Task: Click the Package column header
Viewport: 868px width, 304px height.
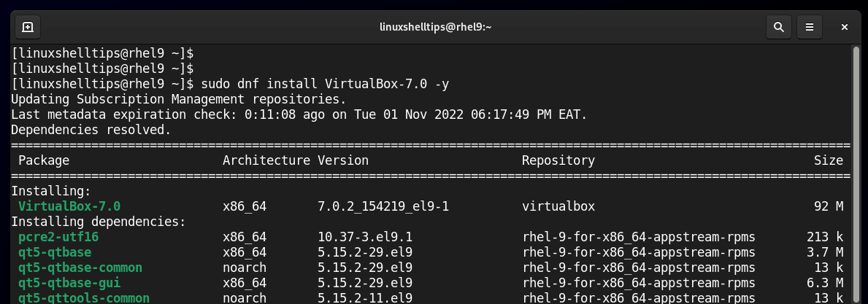Action: click(44, 160)
